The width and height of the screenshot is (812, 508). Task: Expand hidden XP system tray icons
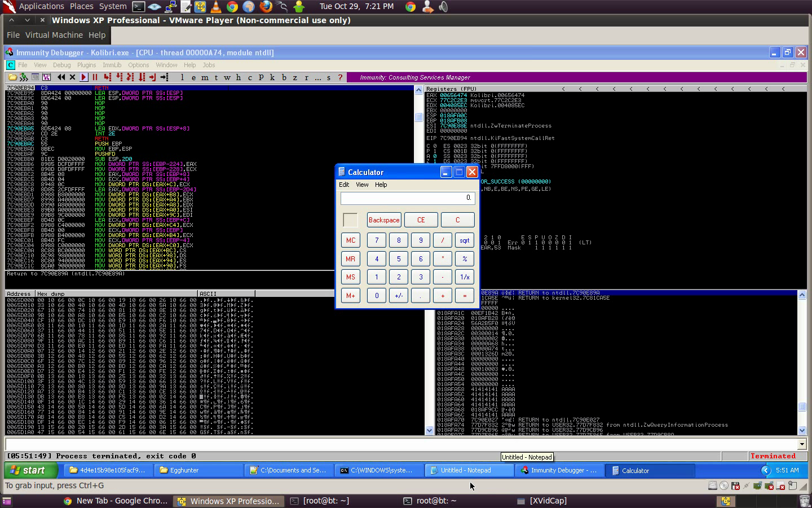[x=765, y=470]
